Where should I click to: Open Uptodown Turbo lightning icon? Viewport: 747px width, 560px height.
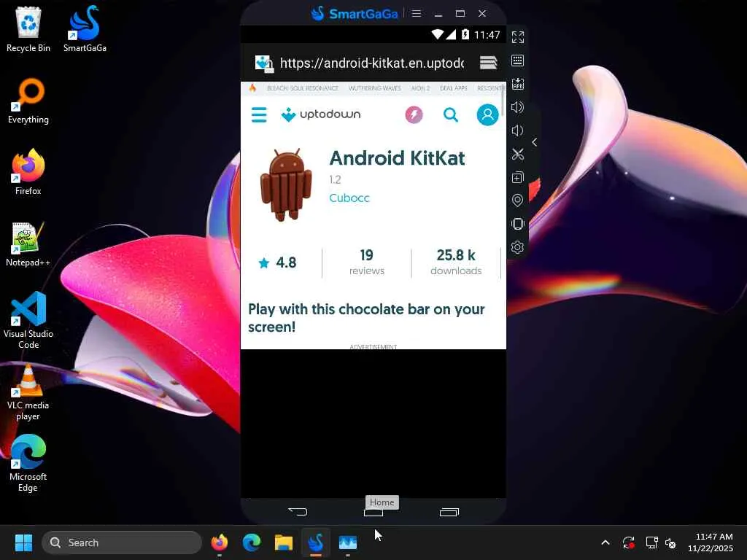click(414, 114)
